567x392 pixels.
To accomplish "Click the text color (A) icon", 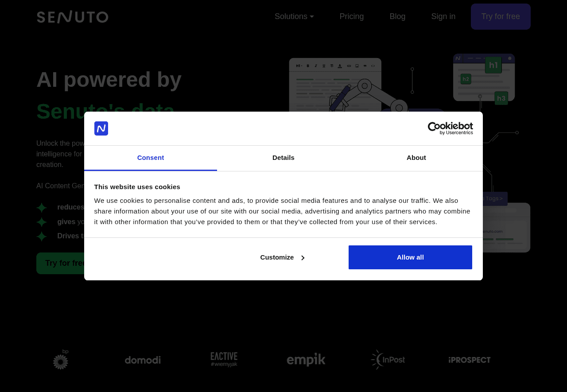I will click(x=340, y=66).
